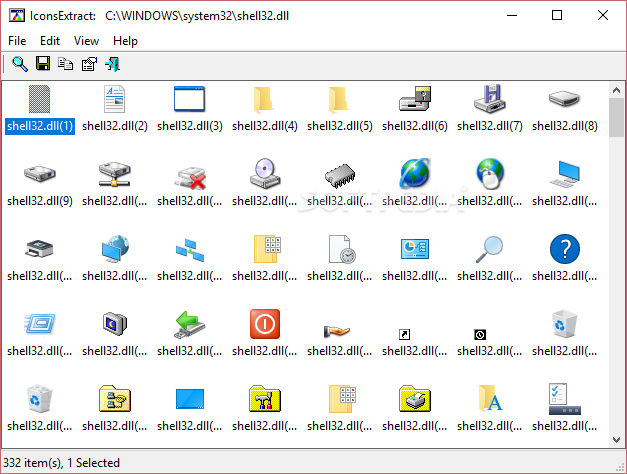Select the folder icon shell32.dll(5)
Viewport: 627px width, 474px height.
[x=339, y=99]
